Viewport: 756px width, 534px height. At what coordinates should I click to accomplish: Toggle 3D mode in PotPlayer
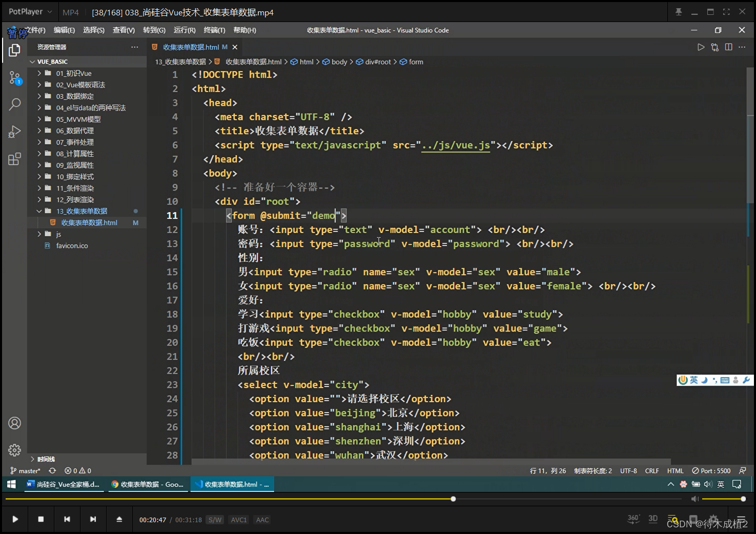tap(653, 519)
